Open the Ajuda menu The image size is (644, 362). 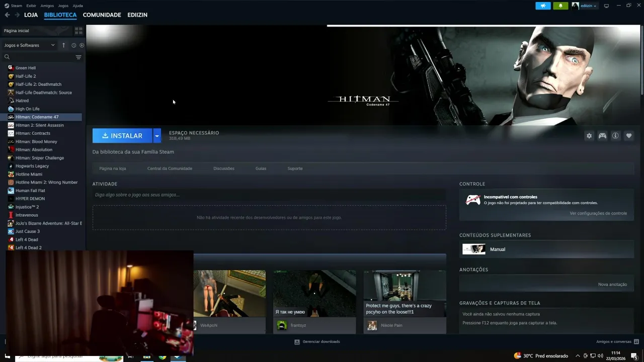click(x=78, y=6)
